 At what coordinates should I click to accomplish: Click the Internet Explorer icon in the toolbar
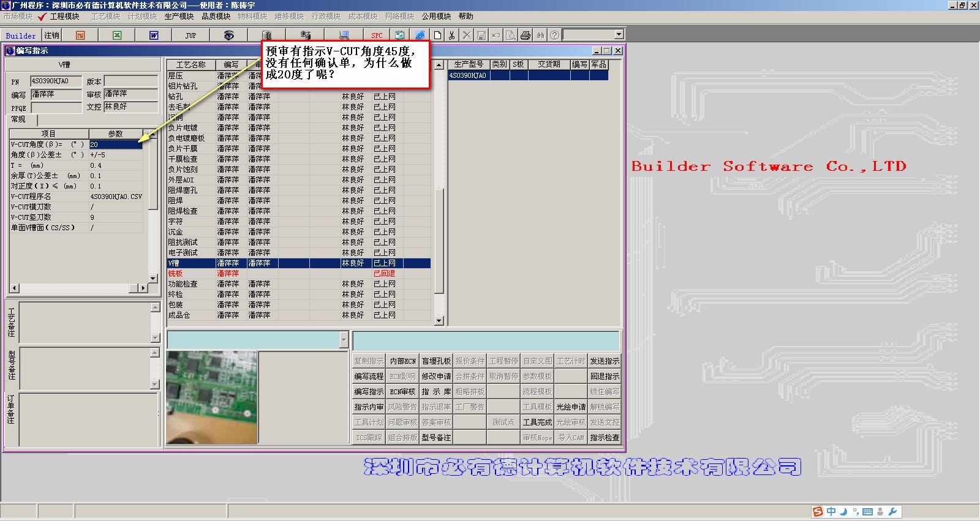(420, 36)
